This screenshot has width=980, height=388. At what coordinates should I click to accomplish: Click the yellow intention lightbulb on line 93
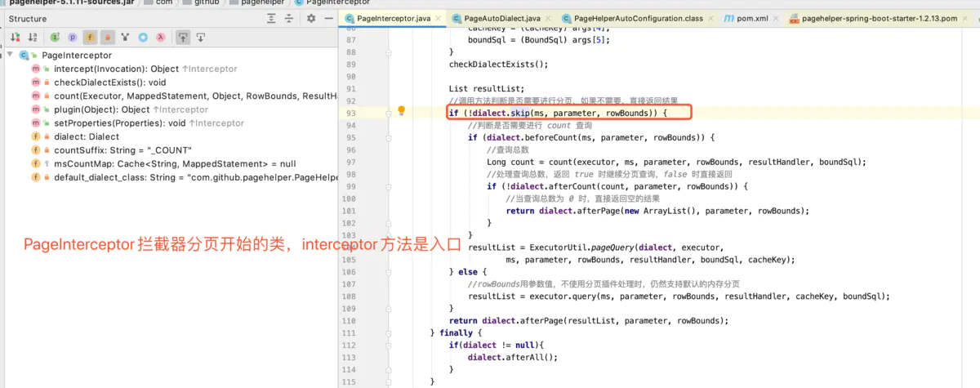coord(402,111)
